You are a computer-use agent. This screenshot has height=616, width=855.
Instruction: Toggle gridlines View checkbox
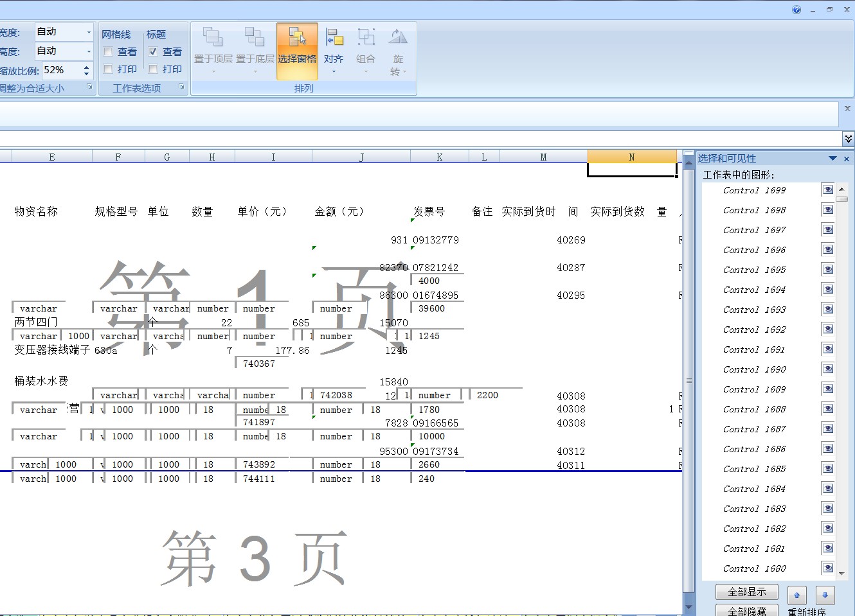point(108,51)
